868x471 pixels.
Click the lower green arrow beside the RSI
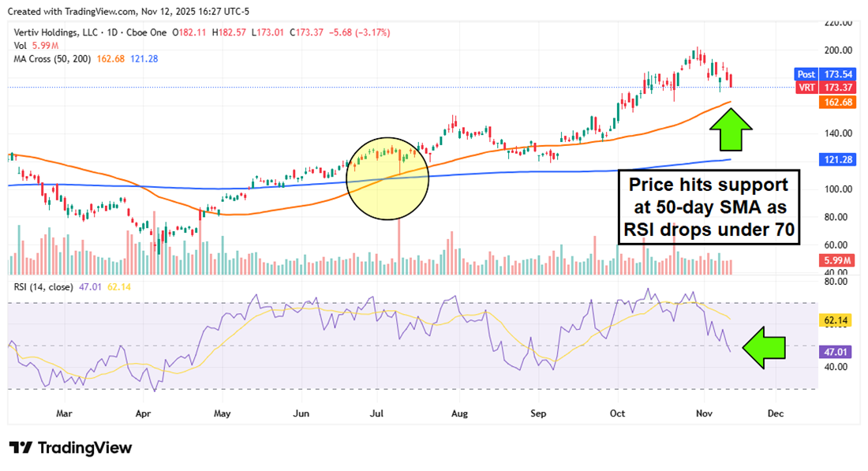click(764, 348)
